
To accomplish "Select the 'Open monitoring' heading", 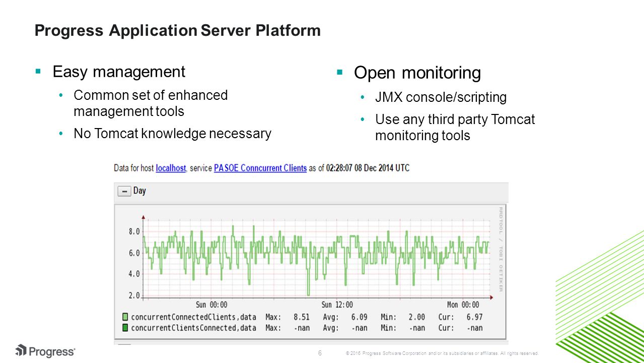I will coord(417,73).
